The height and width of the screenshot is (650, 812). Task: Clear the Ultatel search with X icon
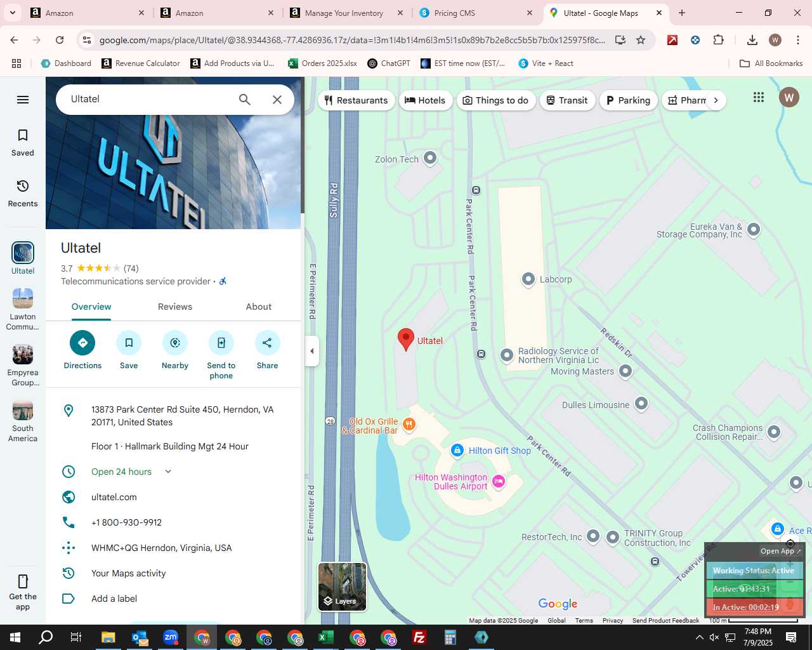pyautogui.click(x=277, y=100)
